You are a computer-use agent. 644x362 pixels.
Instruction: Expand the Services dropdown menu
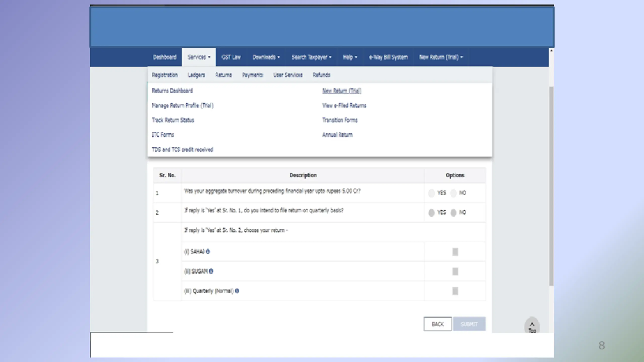tap(198, 57)
